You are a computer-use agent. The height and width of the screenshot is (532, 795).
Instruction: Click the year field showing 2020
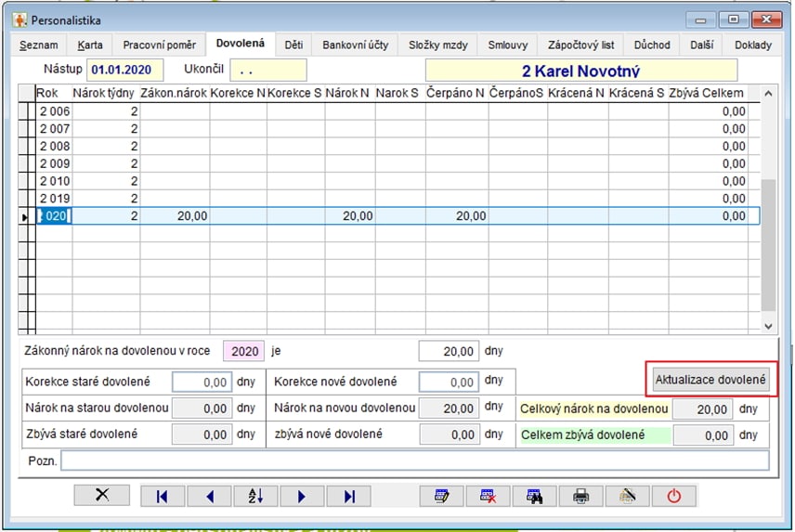point(244,351)
